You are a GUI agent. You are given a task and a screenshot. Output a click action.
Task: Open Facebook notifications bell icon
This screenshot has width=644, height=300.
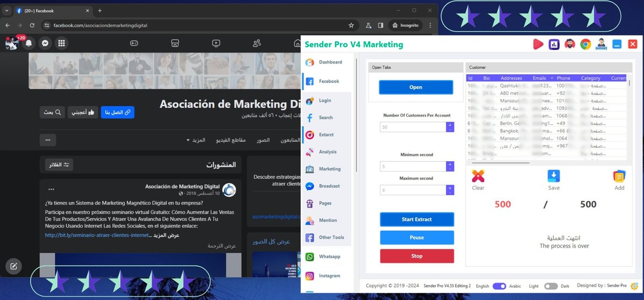29,43
